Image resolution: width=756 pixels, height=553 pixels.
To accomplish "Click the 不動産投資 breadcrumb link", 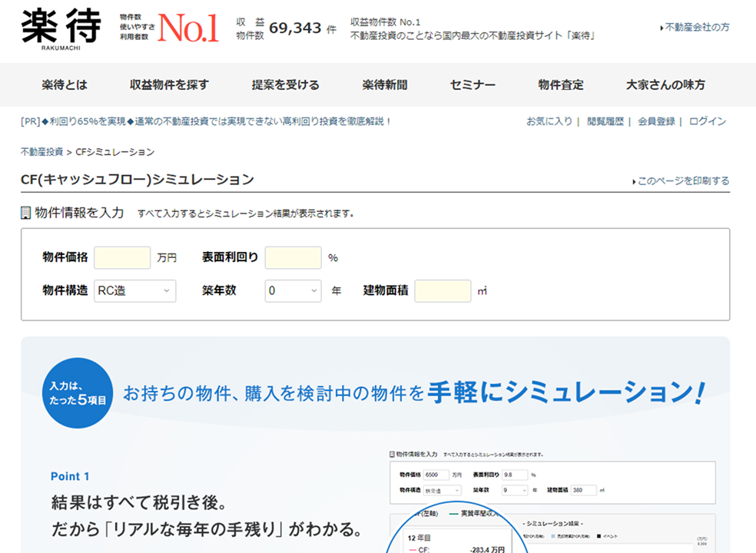I will coord(41,152).
